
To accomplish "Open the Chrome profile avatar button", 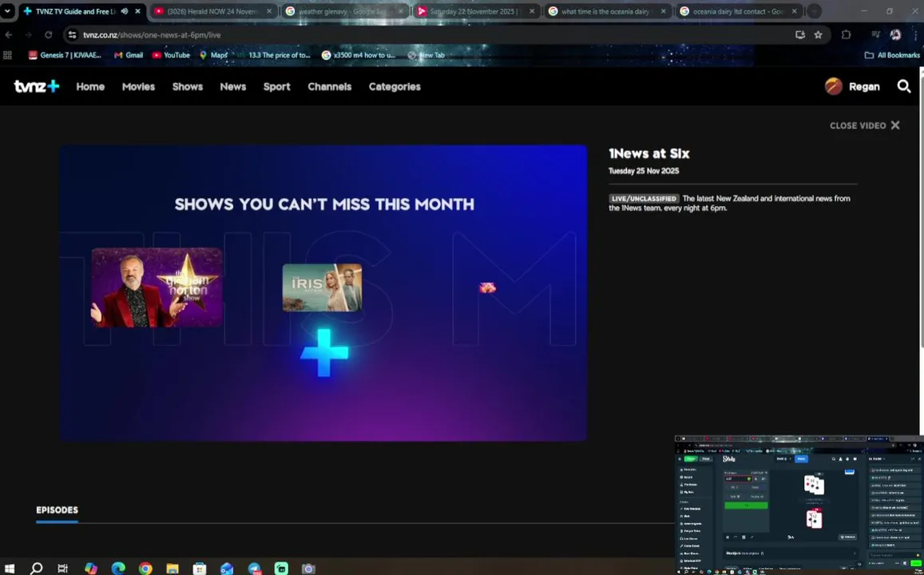I will coord(895,35).
